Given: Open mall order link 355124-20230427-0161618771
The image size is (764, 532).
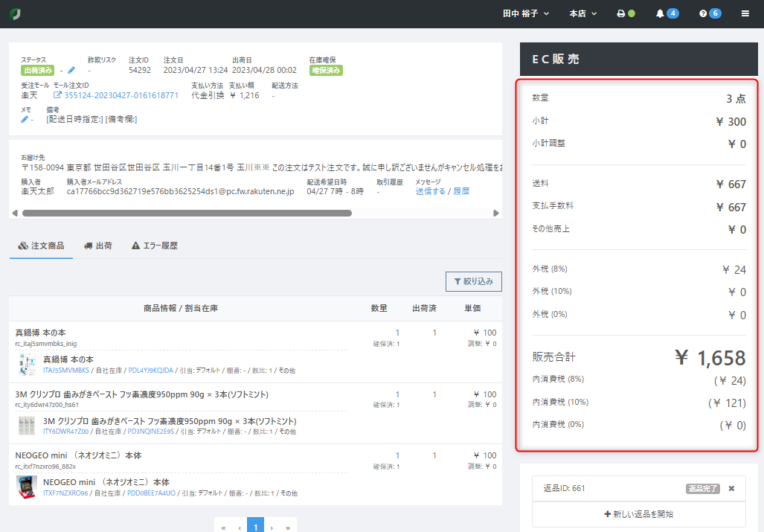Looking at the screenshot, I should [121, 95].
